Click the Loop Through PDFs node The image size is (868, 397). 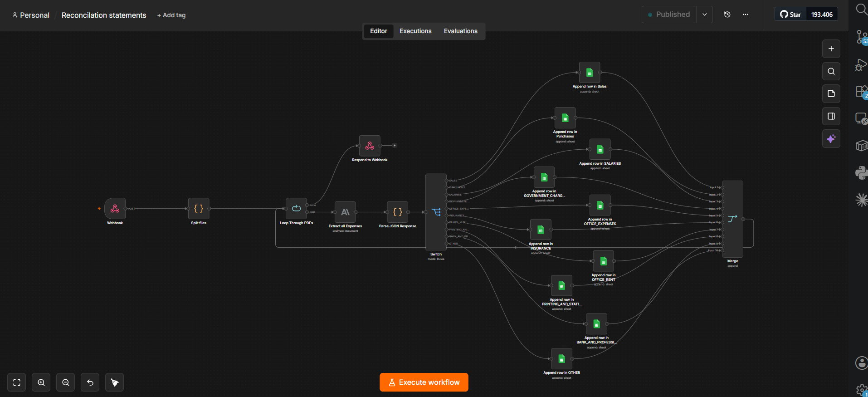(296, 209)
